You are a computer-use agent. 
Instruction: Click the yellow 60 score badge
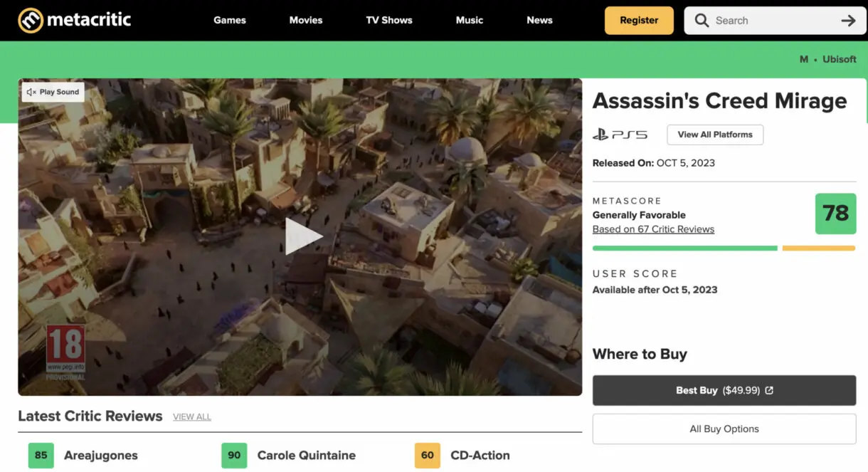point(428,456)
